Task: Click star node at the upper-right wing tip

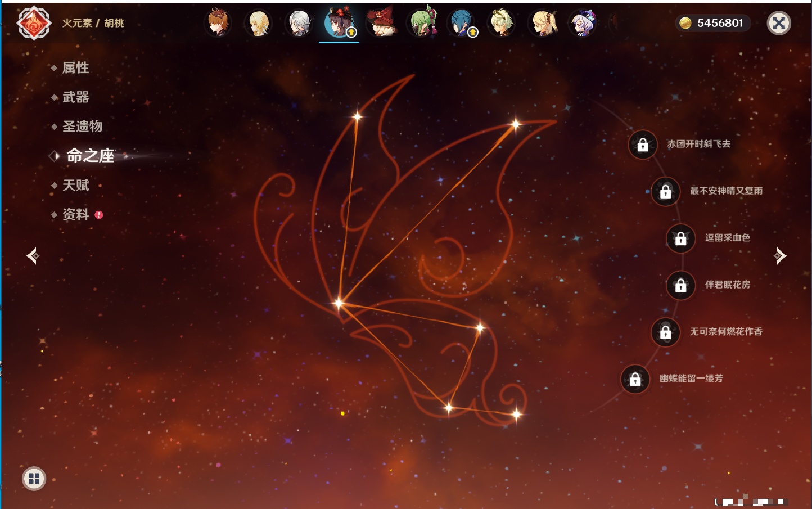Action: (x=516, y=124)
